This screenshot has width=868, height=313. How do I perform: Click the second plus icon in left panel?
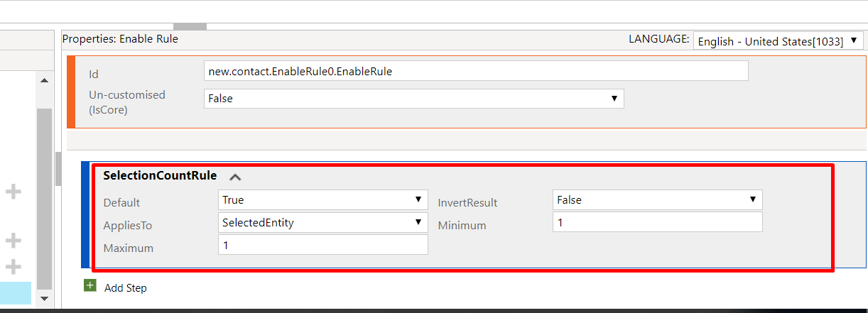click(x=13, y=241)
